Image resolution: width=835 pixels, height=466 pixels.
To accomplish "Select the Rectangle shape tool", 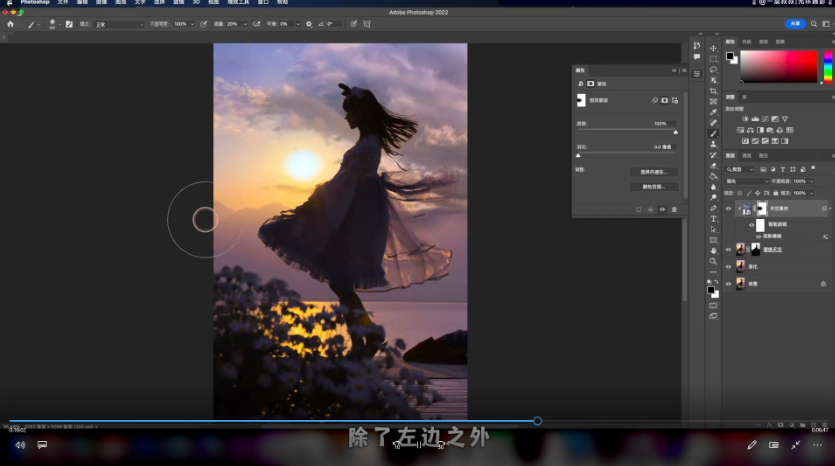I will tap(713, 240).
